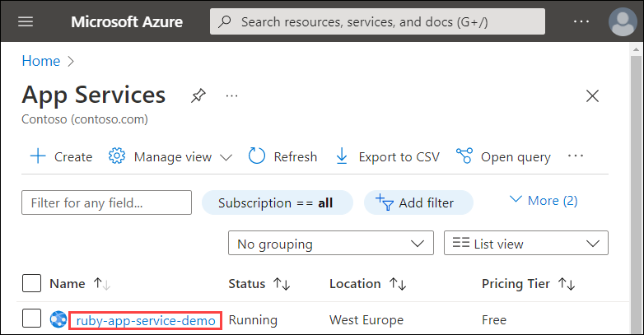Viewport: 644px width, 335px height.
Task: Select the ruby-app-service-demo row checkbox
Action: tap(31, 320)
